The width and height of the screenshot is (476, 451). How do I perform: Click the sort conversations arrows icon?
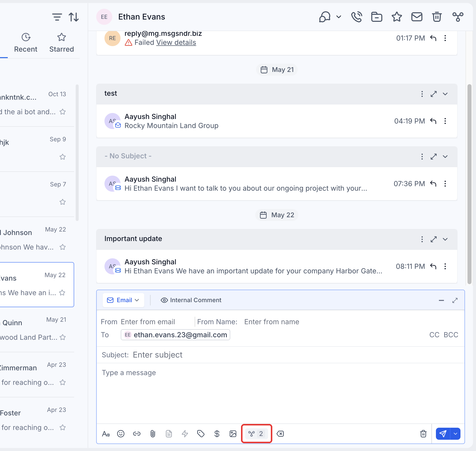[x=74, y=17]
